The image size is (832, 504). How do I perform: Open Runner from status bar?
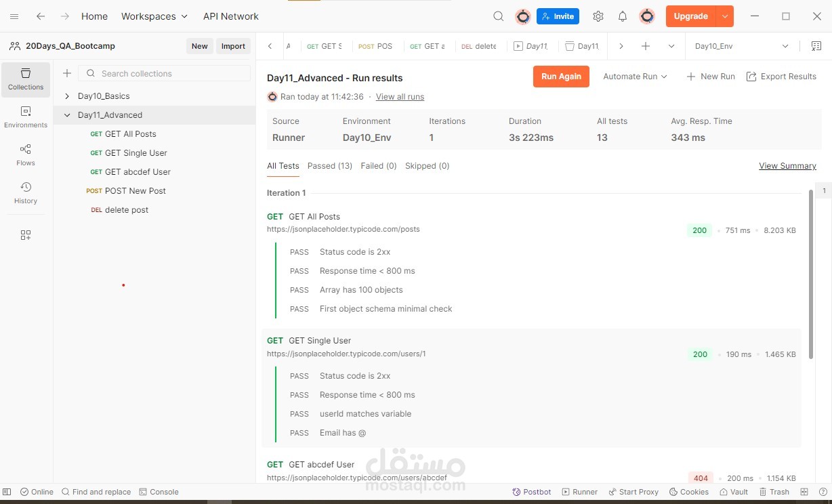coord(579,492)
